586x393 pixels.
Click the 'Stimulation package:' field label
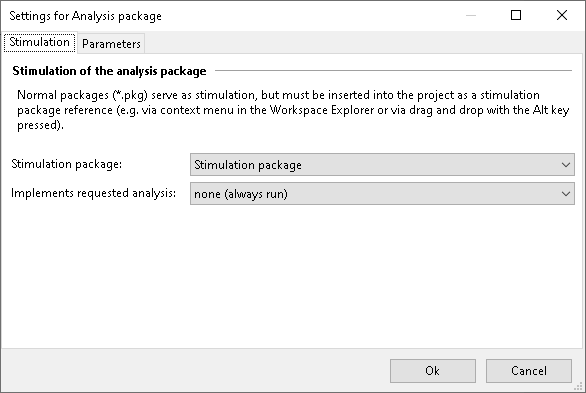point(67,164)
